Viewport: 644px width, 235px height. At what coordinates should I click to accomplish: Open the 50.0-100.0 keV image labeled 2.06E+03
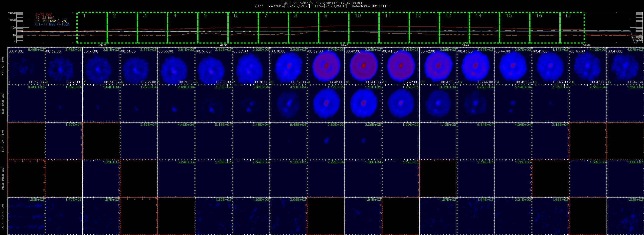(289, 216)
